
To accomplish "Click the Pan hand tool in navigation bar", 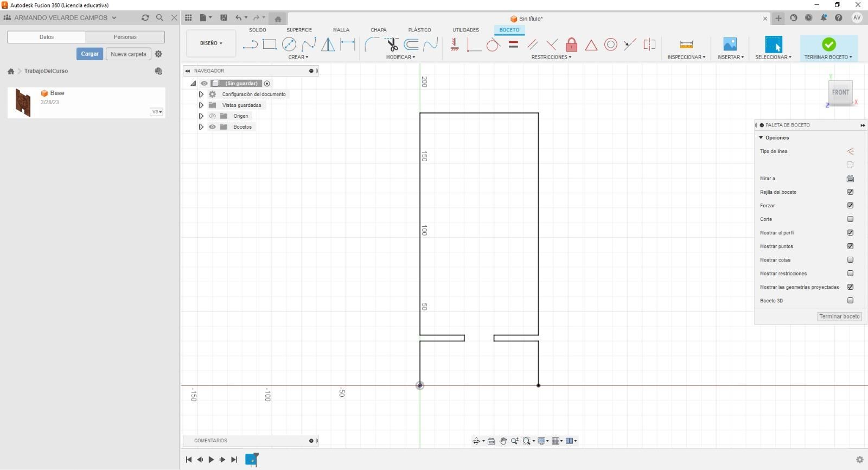I will tap(503, 441).
